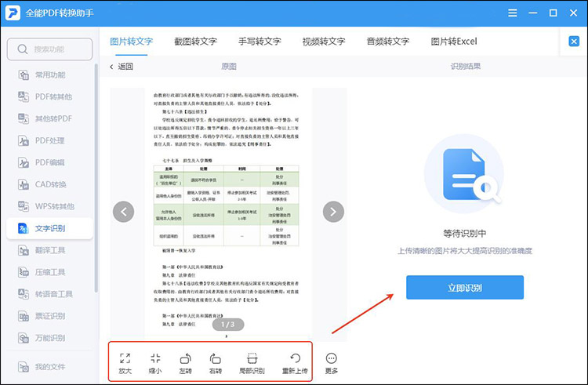Rotate image left with 左转
The image size is (588, 385).
click(x=186, y=358)
